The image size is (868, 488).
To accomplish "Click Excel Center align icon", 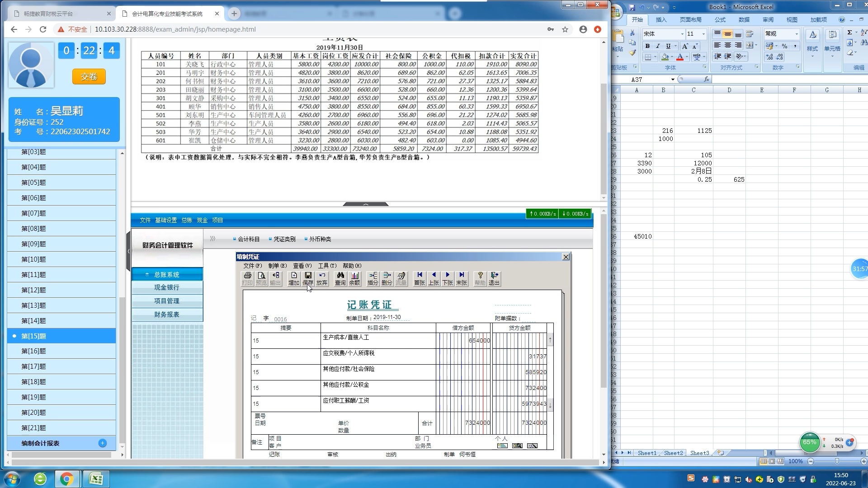I will (727, 45).
